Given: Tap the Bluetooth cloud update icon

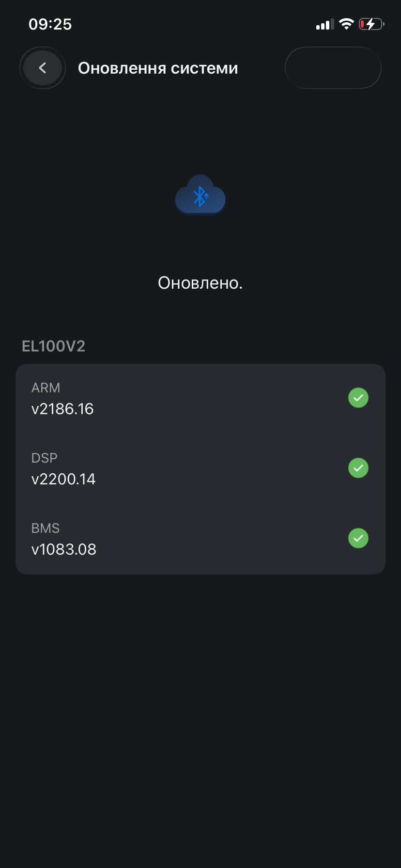Looking at the screenshot, I should [x=200, y=195].
